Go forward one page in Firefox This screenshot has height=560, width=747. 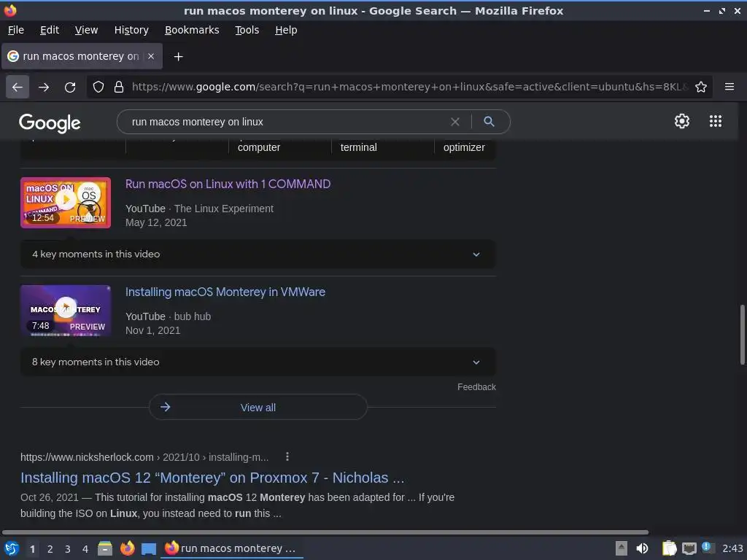click(44, 87)
